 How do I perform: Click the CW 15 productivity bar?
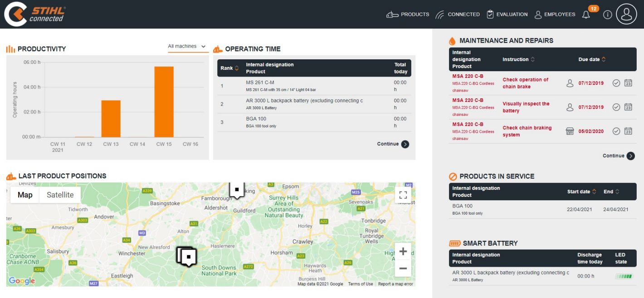164,102
